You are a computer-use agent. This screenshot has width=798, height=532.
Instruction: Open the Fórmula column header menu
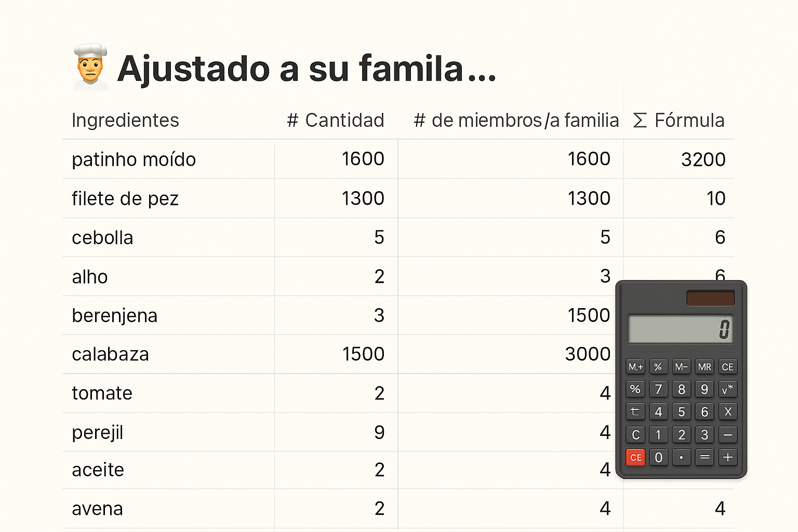click(x=679, y=121)
